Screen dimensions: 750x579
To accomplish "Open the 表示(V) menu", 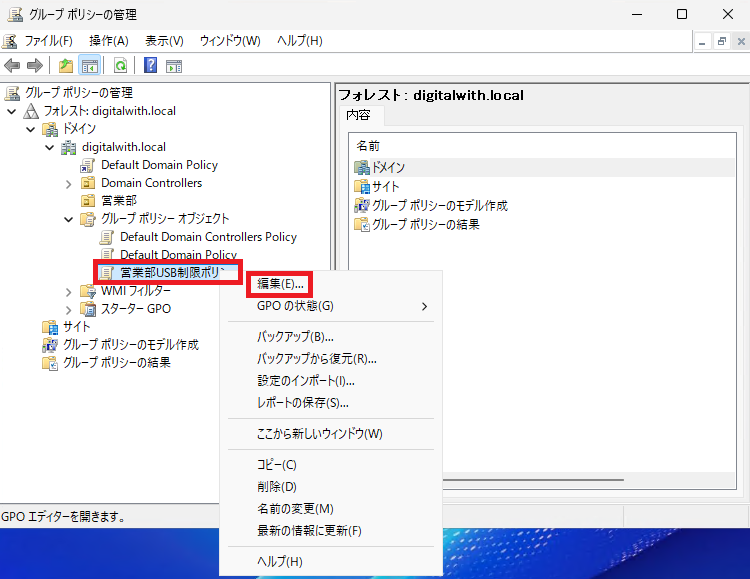I will point(164,41).
